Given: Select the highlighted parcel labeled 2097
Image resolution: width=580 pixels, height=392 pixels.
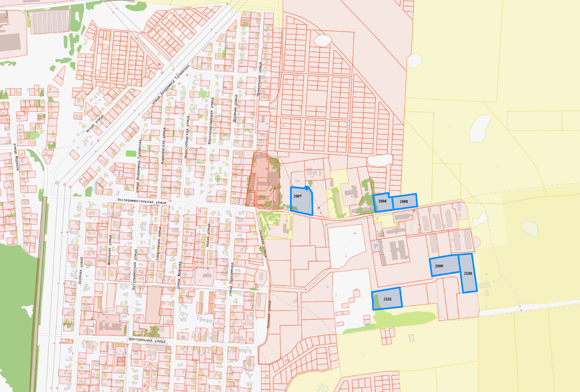Looking at the screenshot, I should click(301, 201).
